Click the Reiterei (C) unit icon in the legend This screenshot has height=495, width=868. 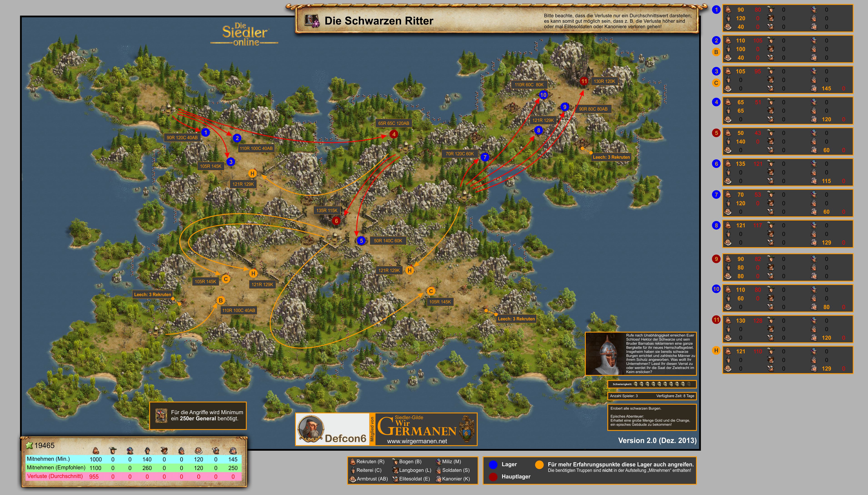click(x=353, y=470)
